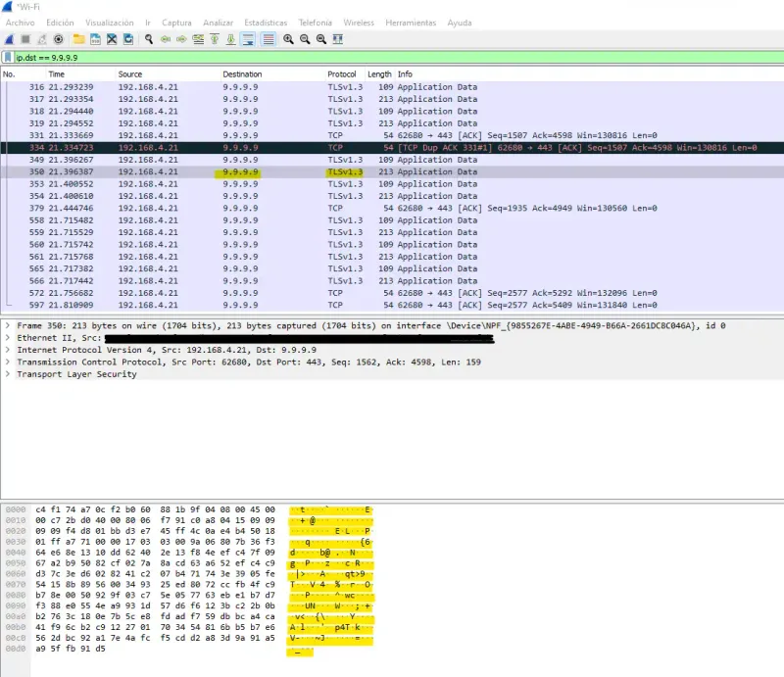Sort by the Protocol column header
The image size is (784, 677).
coord(345,74)
